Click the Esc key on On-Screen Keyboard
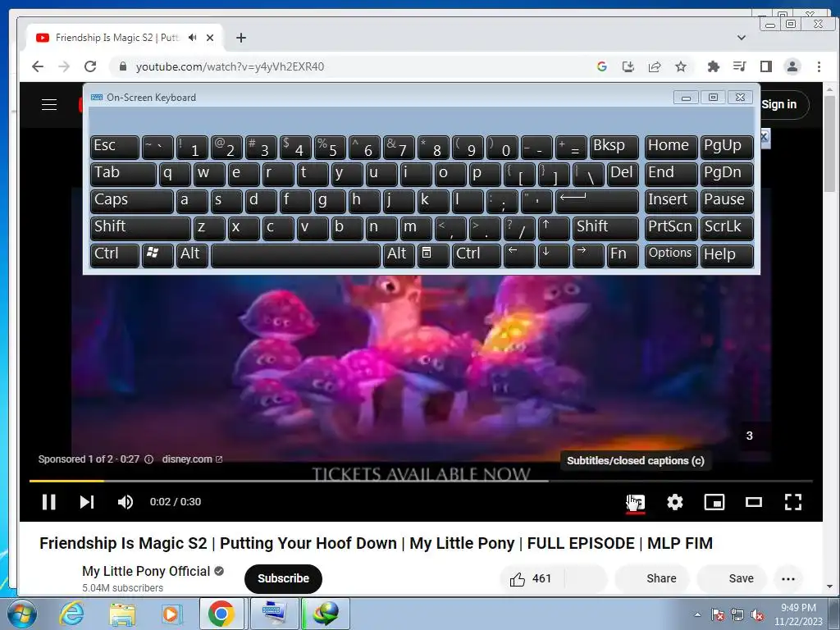The height and width of the screenshot is (630, 840). (114, 146)
